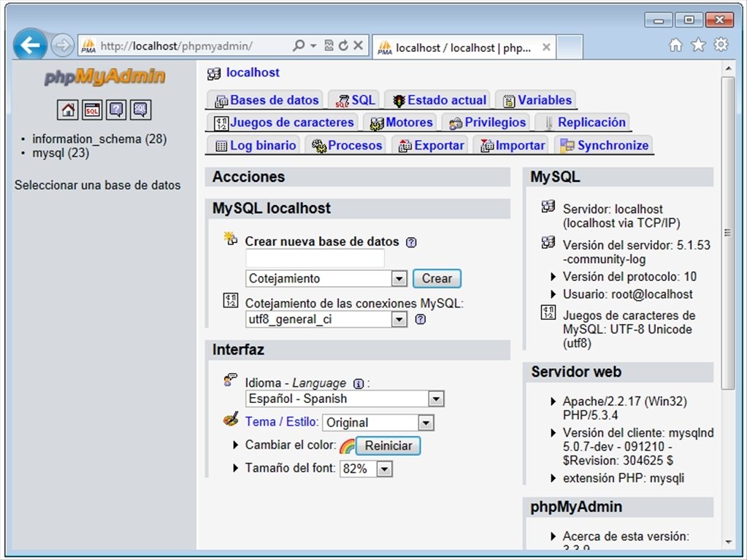Close the localhost phpMyAdmin browser tab

tap(546, 47)
